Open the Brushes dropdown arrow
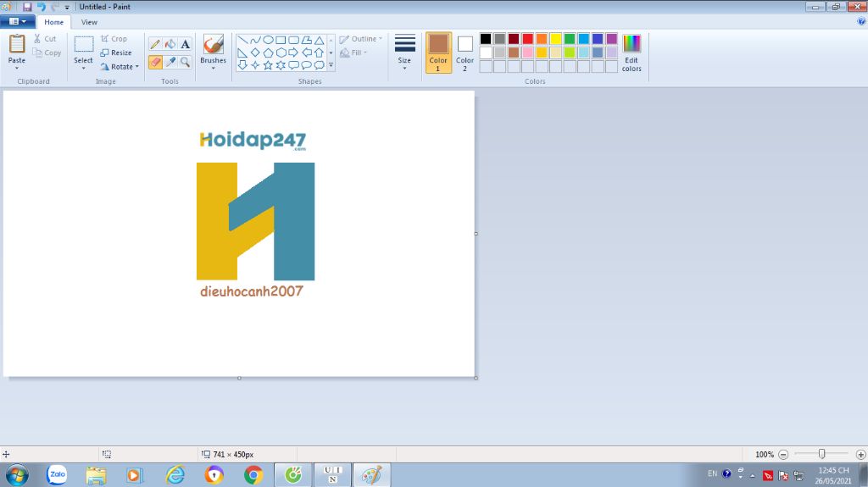The image size is (868, 487). [213, 68]
